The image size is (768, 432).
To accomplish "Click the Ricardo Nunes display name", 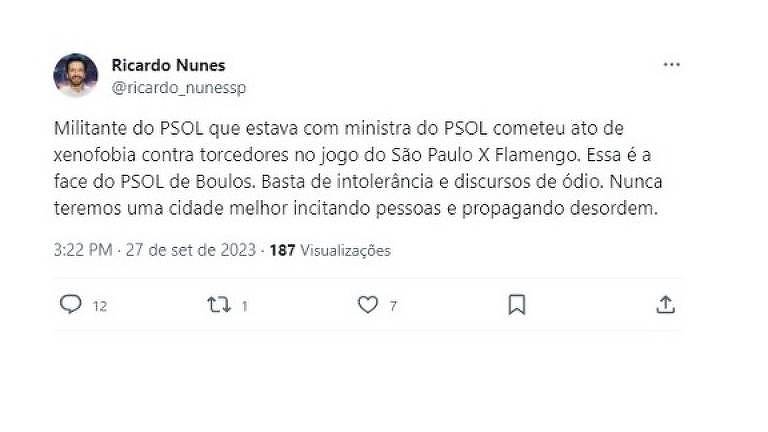I will (x=168, y=65).
